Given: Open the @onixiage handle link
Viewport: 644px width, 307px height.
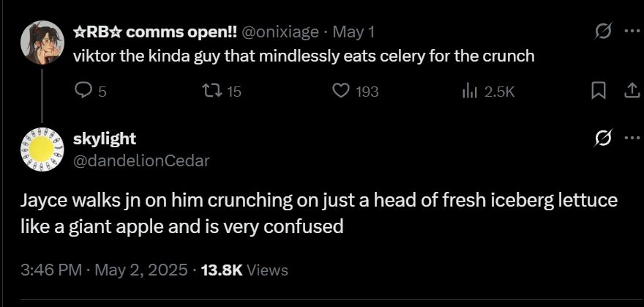Looking at the screenshot, I should (x=280, y=32).
